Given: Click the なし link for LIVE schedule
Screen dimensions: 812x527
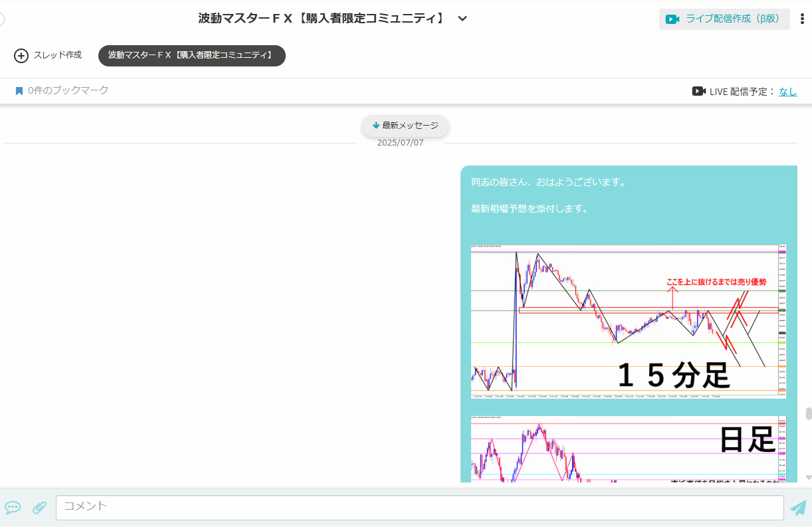Looking at the screenshot, I should point(788,92).
